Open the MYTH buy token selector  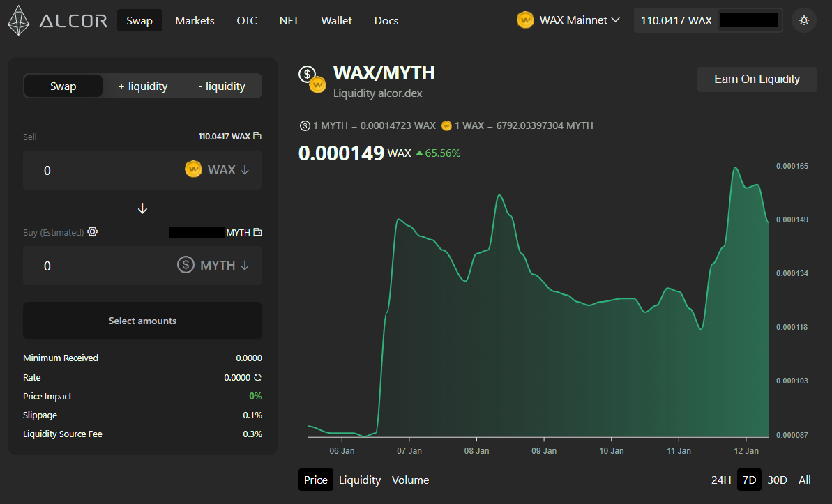[x=213, y=266]
